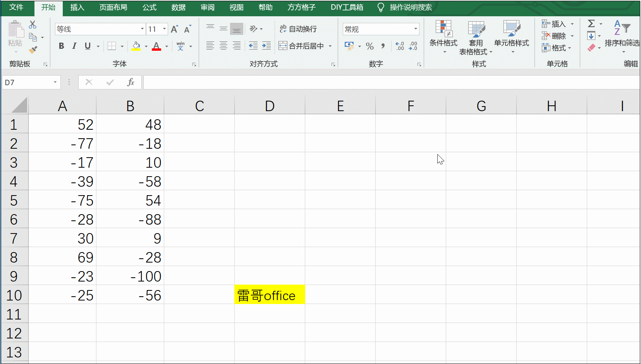Image resolution: width=641 pixels, height=364 pixels.
Task: Click the AutoSum sigma icon
Action: coord(591,24)
